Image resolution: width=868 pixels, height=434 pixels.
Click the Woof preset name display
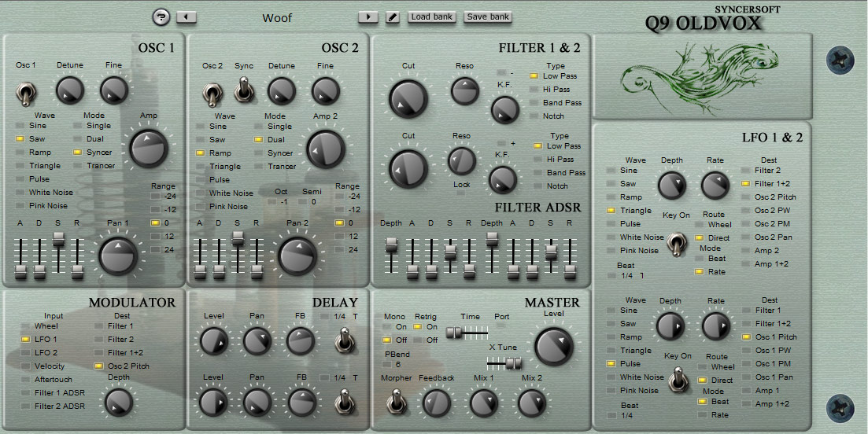[x=277, y=18]
